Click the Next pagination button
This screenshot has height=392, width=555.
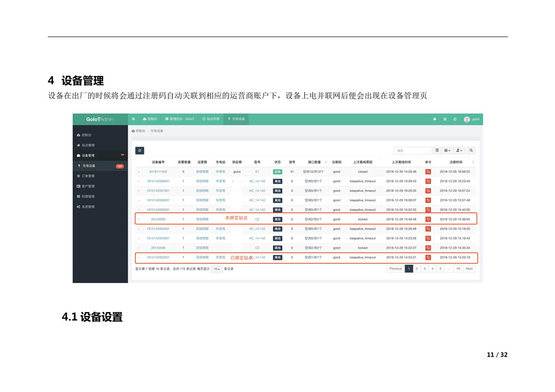click(x=469, y=268)
